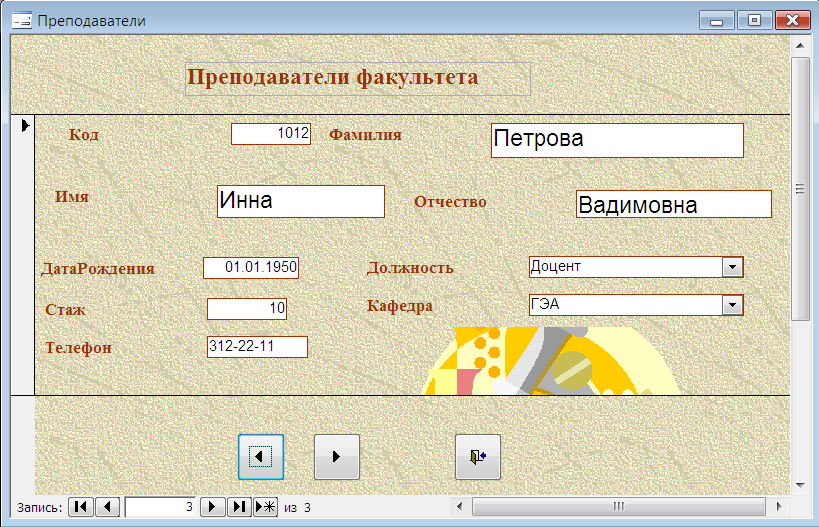
Task: Click the Телефон label
Action: coord(78,347)
